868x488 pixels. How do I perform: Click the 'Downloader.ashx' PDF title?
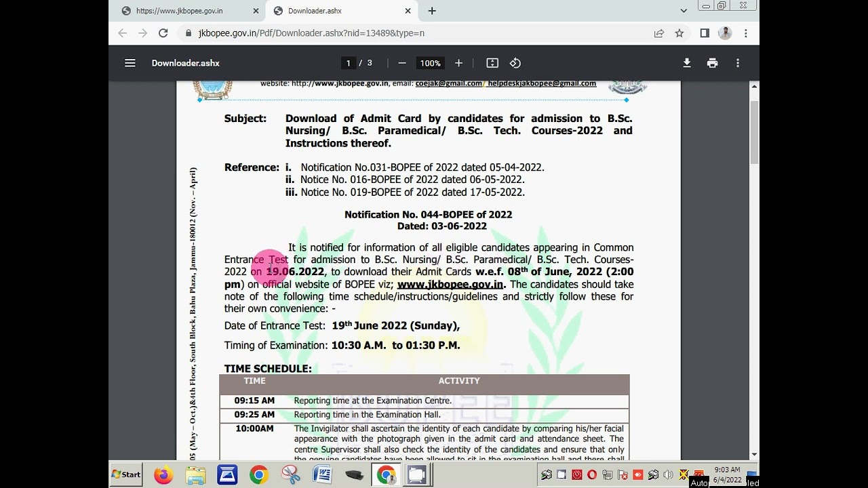(186, 63)
